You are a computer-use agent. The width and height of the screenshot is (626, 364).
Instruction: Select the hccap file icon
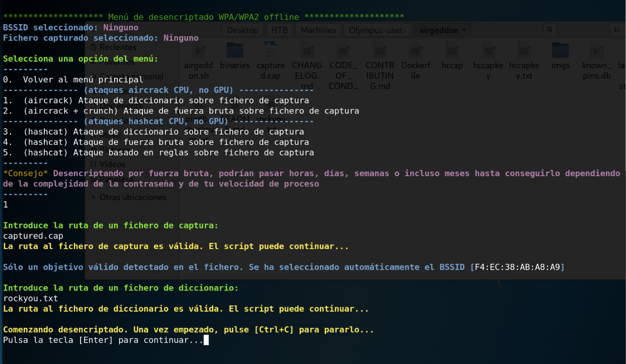click(x=451, y=51)
